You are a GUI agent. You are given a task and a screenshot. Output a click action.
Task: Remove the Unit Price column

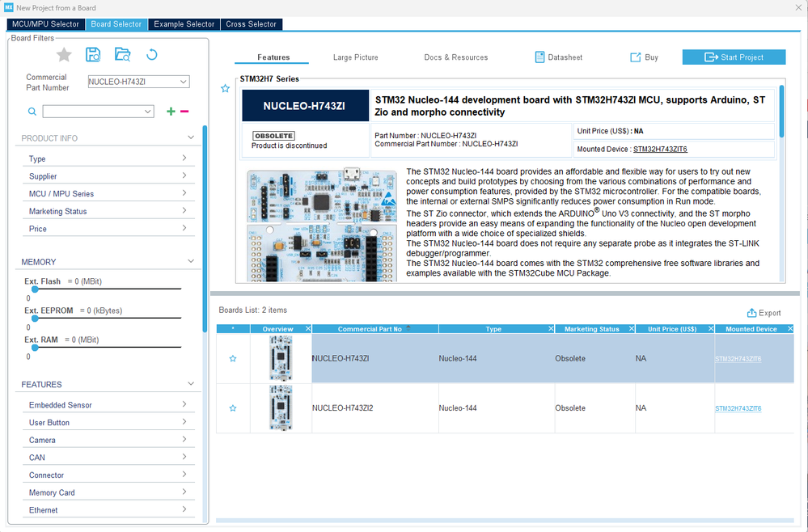[x=711, y=328]
